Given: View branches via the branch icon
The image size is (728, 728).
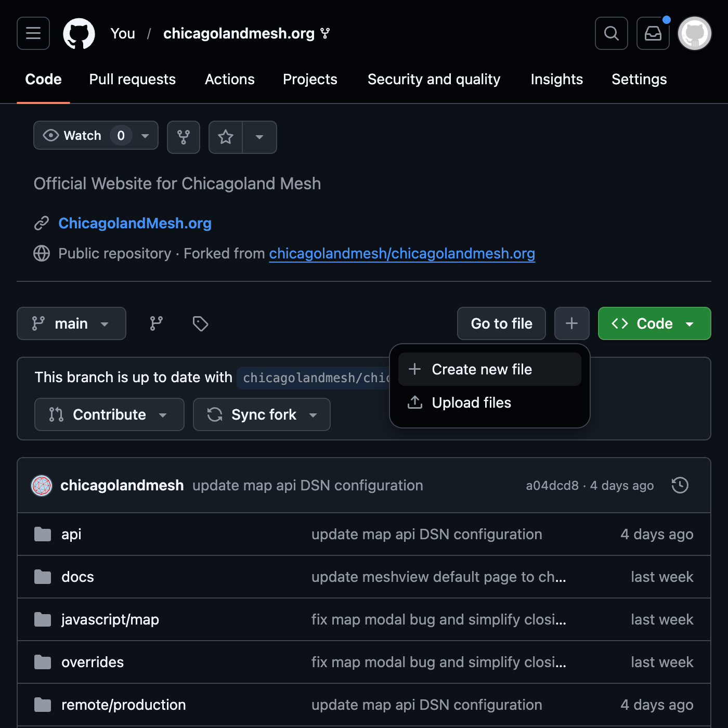Looking at the screenshot, I should click(156, 323).
